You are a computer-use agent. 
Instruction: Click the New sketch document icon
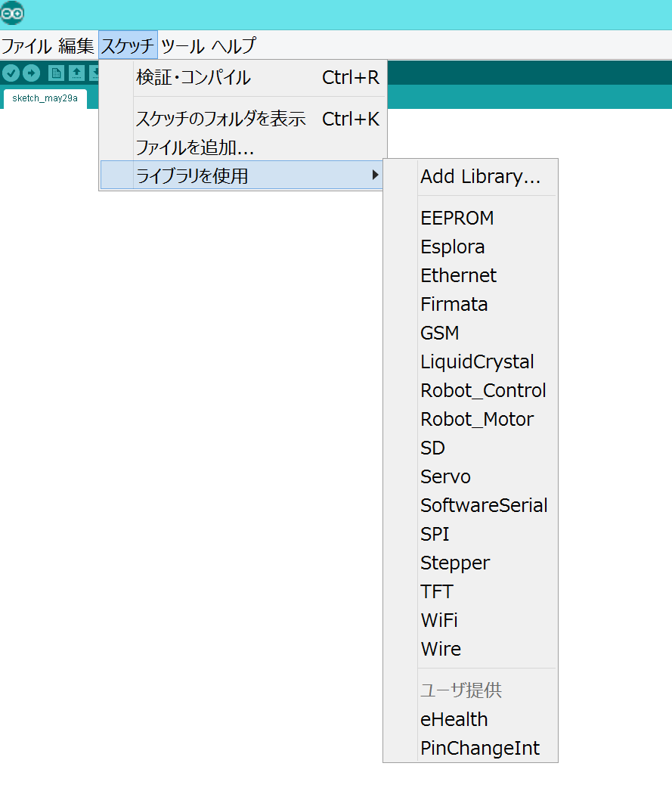(56, 73)
